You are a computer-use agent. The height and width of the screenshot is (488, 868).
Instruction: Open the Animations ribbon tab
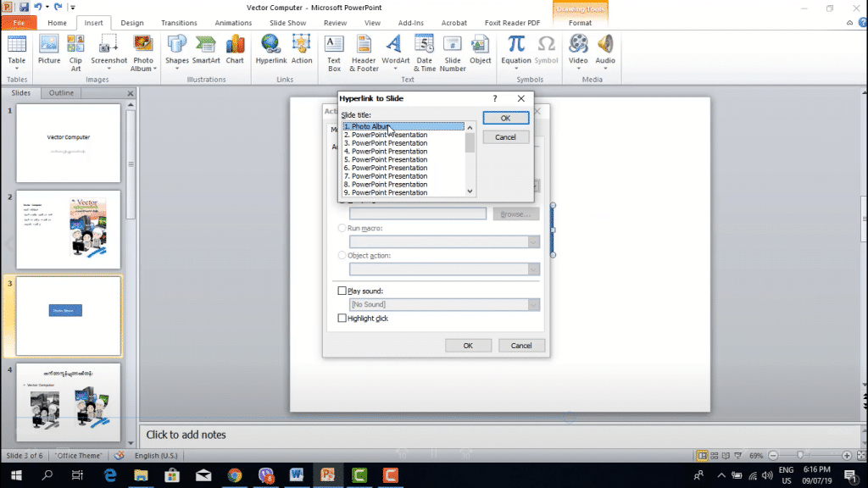point(233,23)
